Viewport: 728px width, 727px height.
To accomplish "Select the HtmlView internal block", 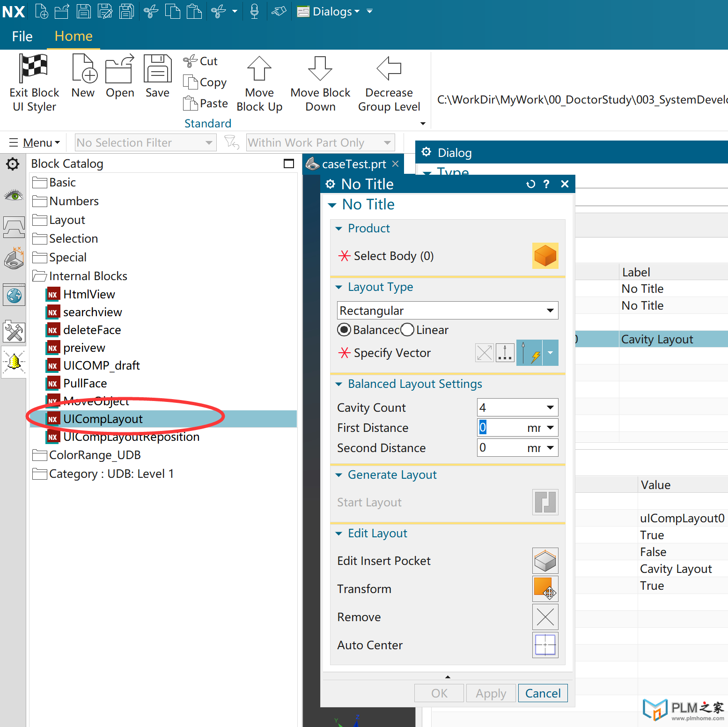I will pos(81,294).
